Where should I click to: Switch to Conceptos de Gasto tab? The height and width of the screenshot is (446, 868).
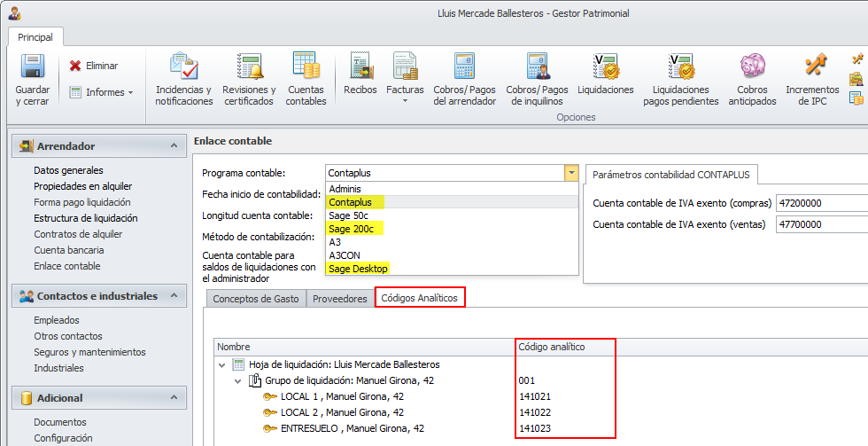pos(255,299)
